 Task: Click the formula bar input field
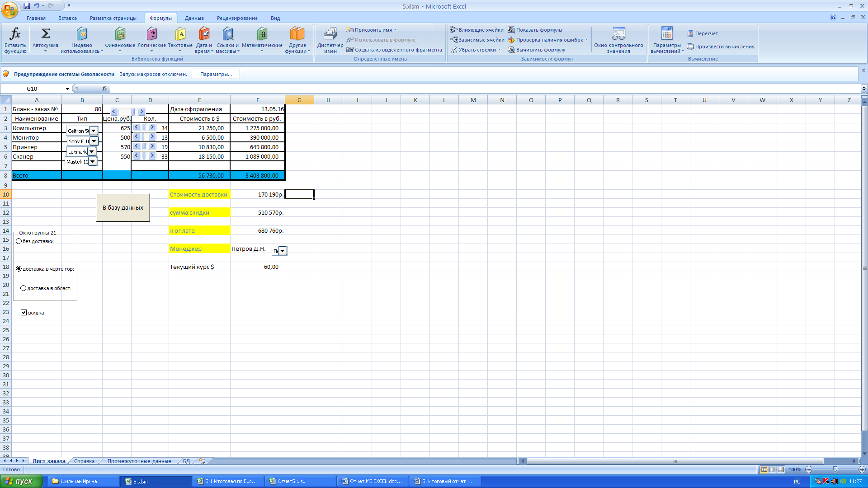coord(452,89)
